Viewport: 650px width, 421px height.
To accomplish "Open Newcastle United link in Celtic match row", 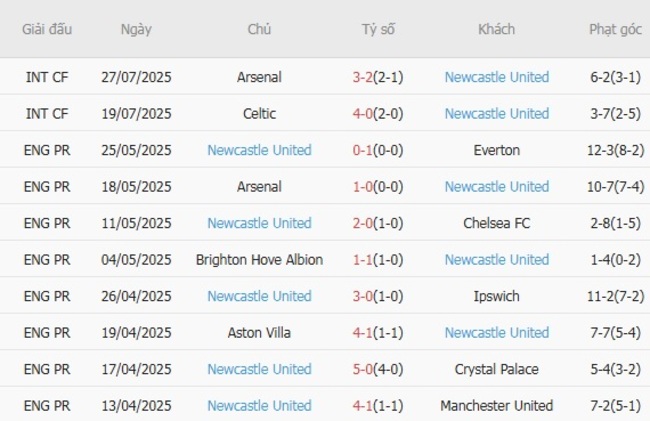I will pos(496,114).
